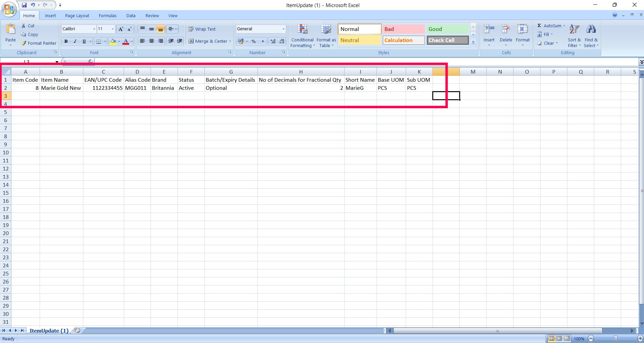The width and height of the screenshot is (644, 343).
Task: Expand the cell styles gallery
Action: [473, 42]
